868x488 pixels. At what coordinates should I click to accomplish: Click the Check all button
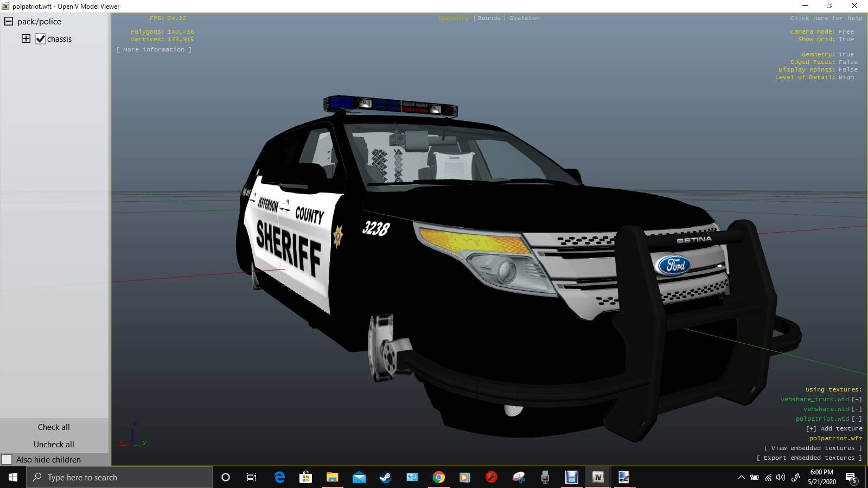tap(54, 427)
